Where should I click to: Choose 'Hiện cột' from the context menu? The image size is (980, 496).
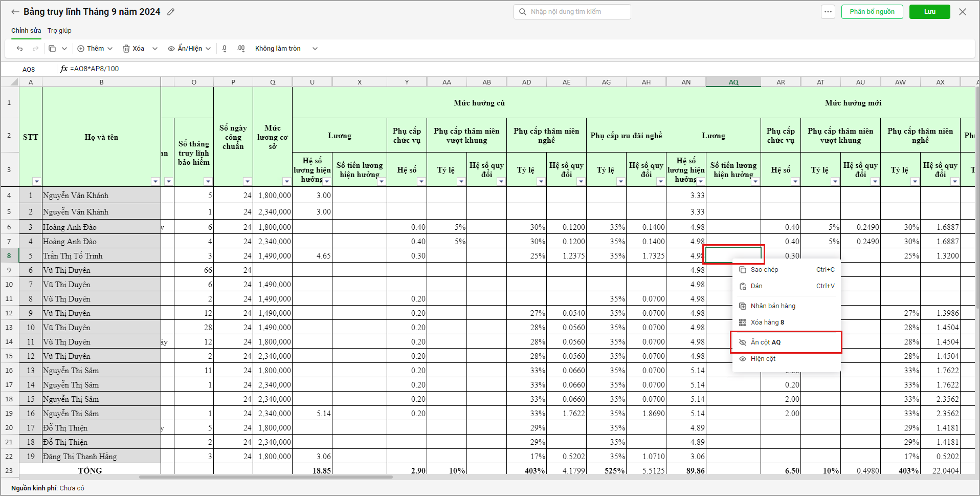point(763,359)
